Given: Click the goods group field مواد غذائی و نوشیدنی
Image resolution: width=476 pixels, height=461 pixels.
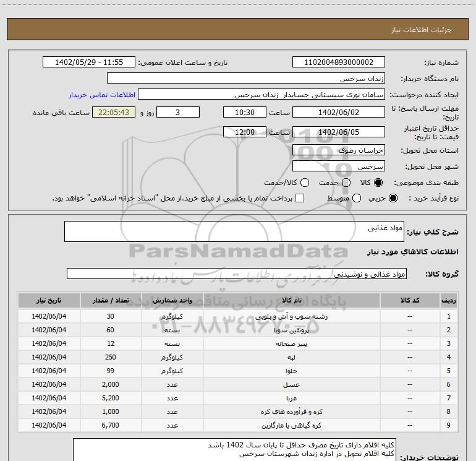Looking at the screenshot, I should click(x=237, y=274).
